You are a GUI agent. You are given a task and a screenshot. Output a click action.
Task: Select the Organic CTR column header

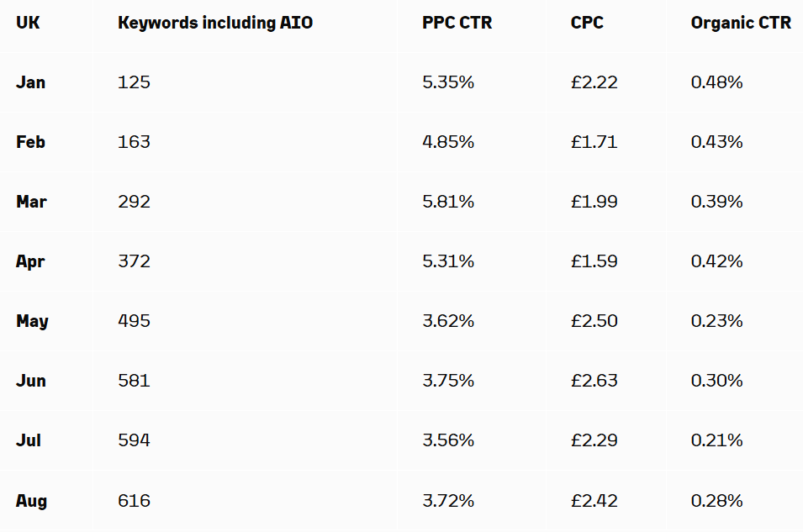coord(741,24)
